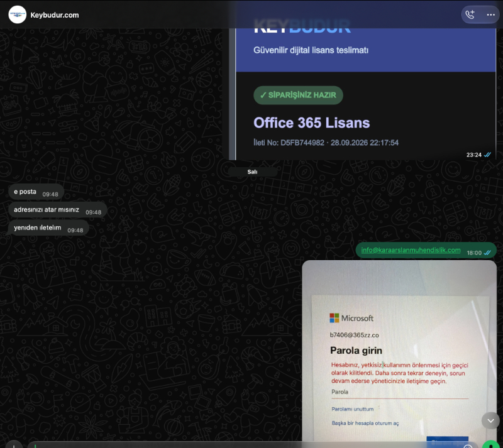Click "Parolamı unuttum" in the photo
The width and height of the screenshot is (503, 448).
coord(353,409)
